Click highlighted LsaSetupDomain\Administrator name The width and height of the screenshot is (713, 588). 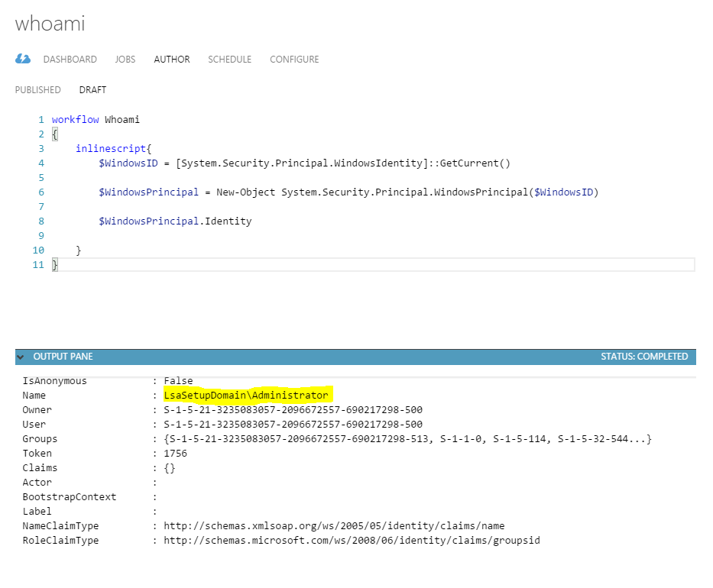[x=246, y=396]
